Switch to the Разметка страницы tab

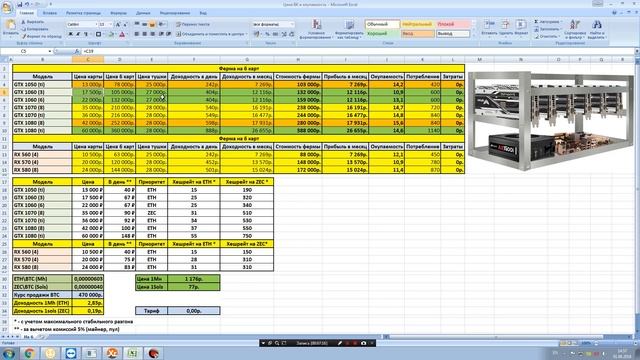tap(83, 13)
